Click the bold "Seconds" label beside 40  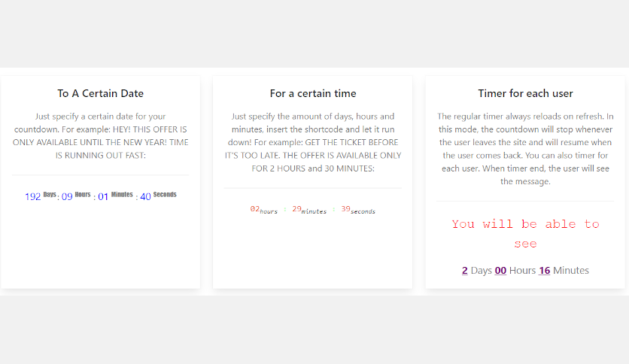pos(165,195)
